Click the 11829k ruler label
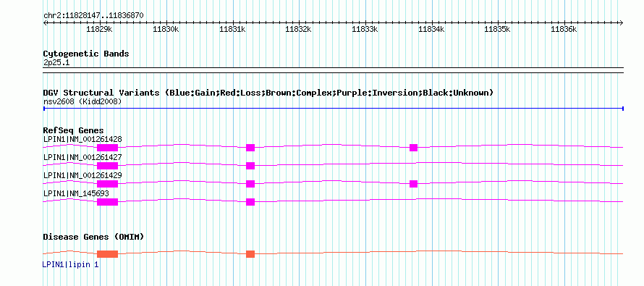Image resolution: width=644 pixels, height=286 pixels. [100, 29]
